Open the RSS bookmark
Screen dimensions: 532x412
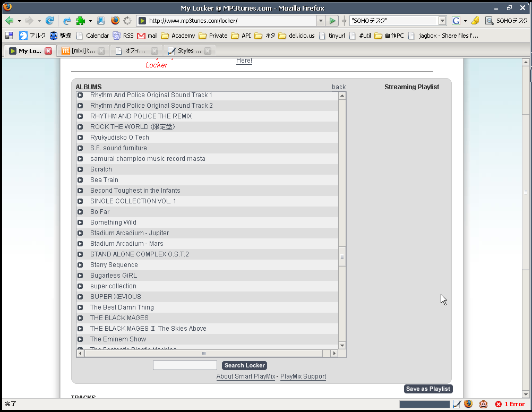[123, 36]
